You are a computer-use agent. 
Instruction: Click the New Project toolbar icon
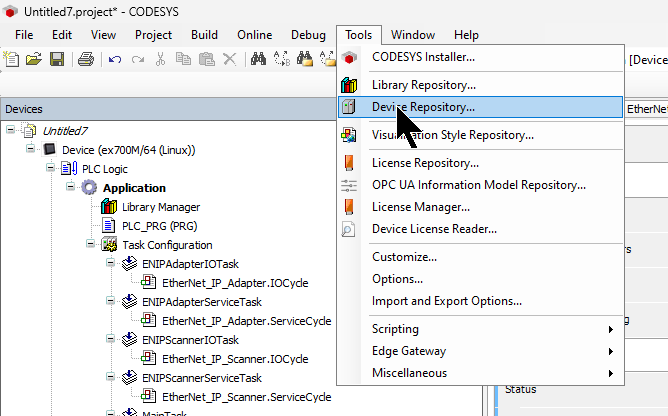coord(13,60)
